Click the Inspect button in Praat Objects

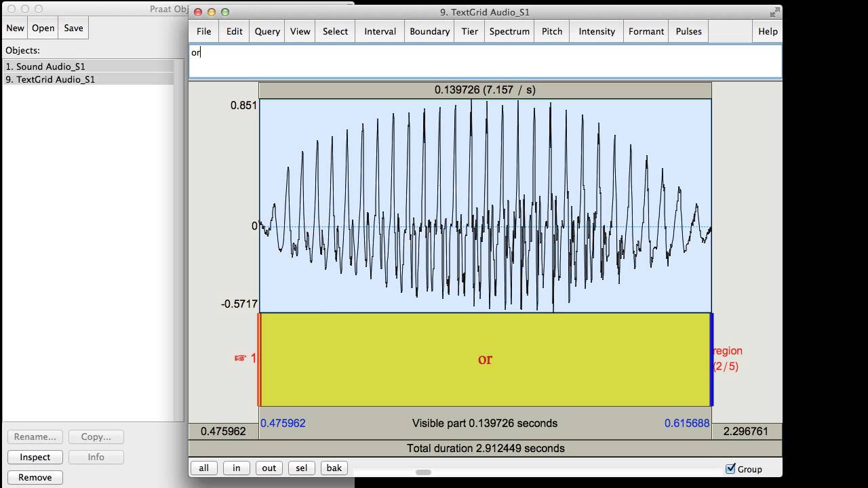(35, 457)
